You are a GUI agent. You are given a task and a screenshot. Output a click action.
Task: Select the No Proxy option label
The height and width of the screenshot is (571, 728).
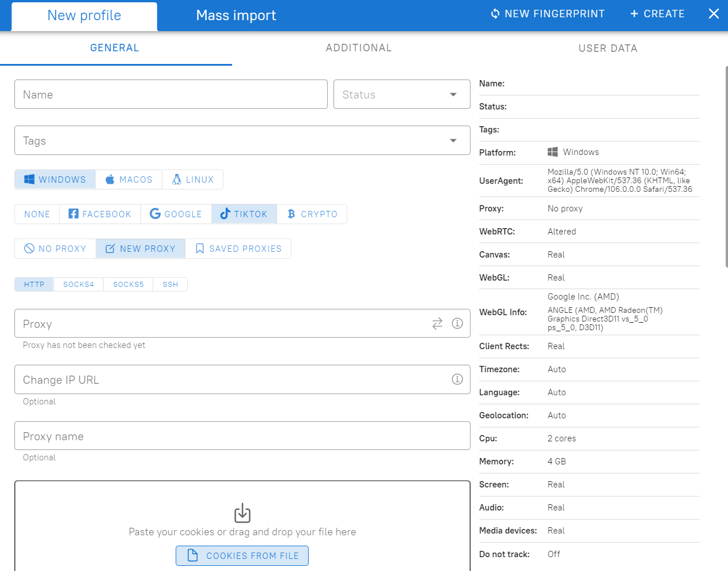62,249
